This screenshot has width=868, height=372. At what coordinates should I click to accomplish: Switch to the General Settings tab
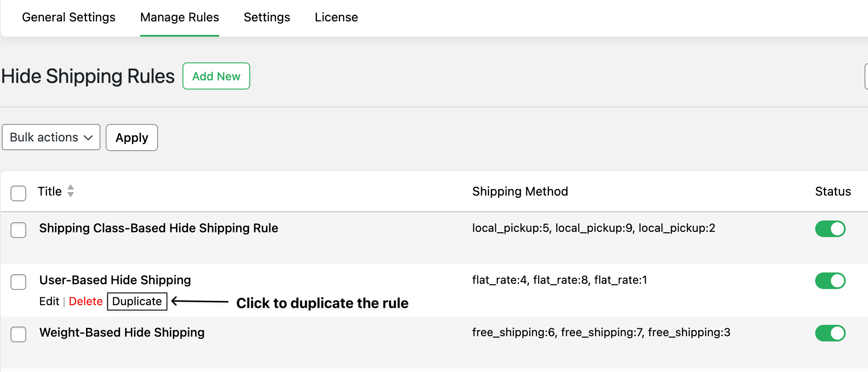point(69,17)
